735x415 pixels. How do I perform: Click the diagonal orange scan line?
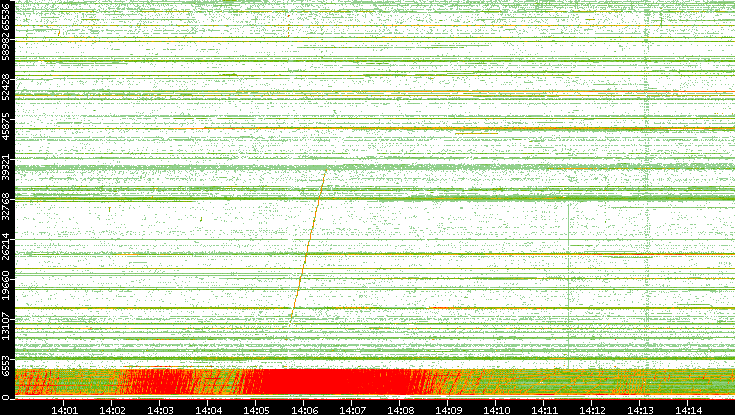pyautogui.click(x=308, y=243)
